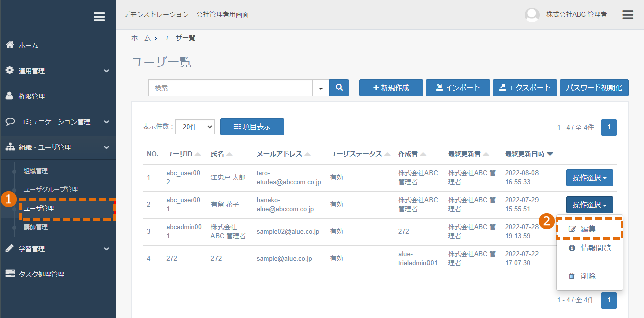Sort by 最終更新日時 descending arrow

point(550,154)
